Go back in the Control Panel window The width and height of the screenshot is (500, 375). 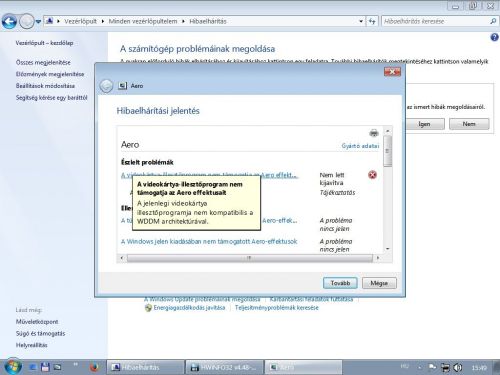pos(9,22)
